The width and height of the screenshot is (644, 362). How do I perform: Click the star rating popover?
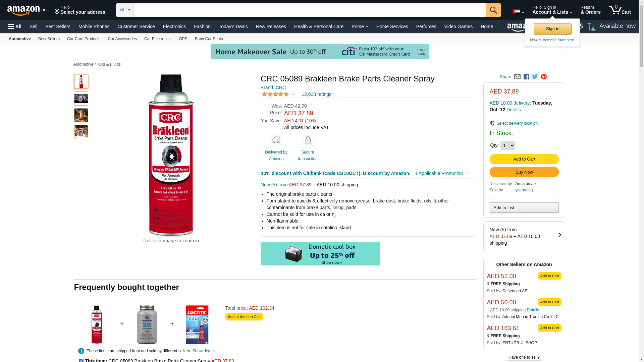coord(278,94)
